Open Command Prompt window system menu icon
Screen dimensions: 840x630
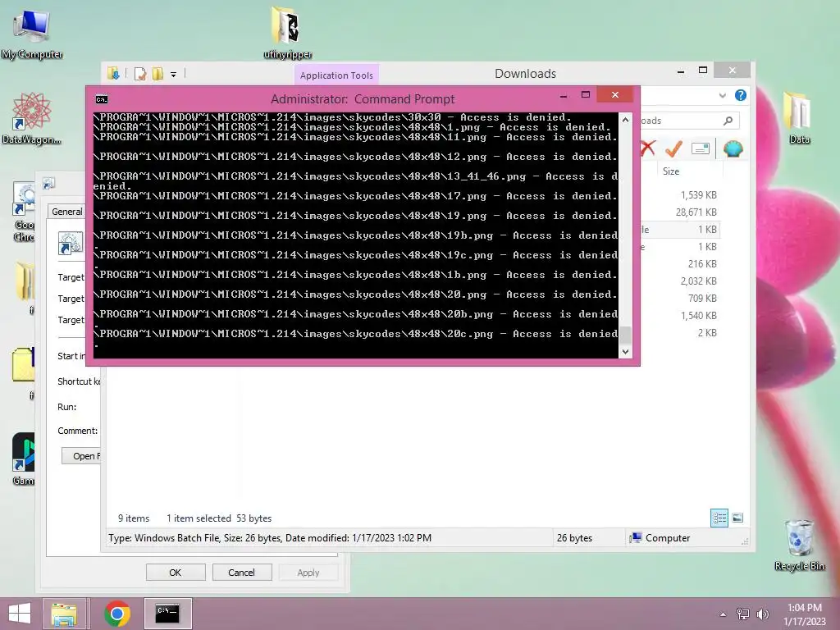101,99
